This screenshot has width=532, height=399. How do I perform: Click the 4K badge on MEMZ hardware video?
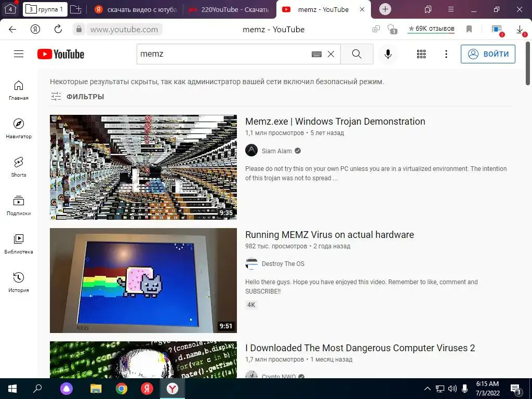pyautogui.click(x=251, y=304)
